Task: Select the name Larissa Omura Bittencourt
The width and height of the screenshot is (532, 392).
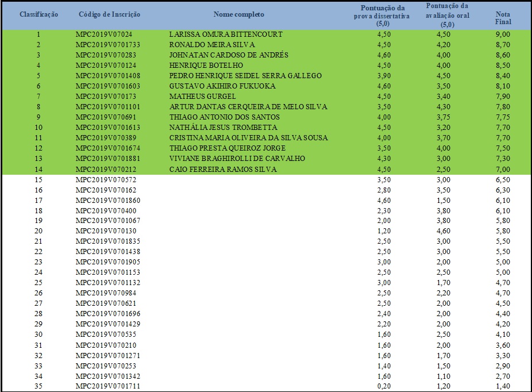Action: (226, 34)
